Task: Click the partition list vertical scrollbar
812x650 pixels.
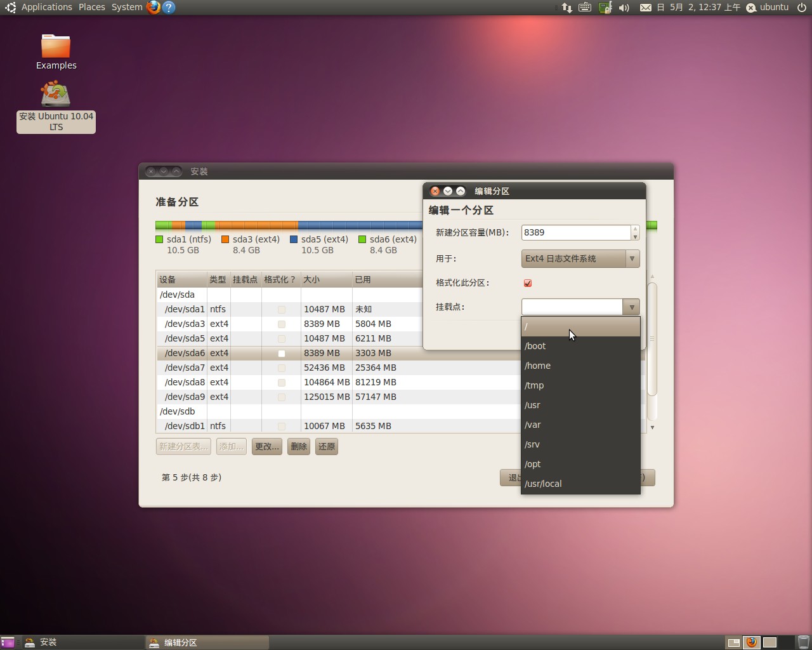Action: tap(652, 338)
